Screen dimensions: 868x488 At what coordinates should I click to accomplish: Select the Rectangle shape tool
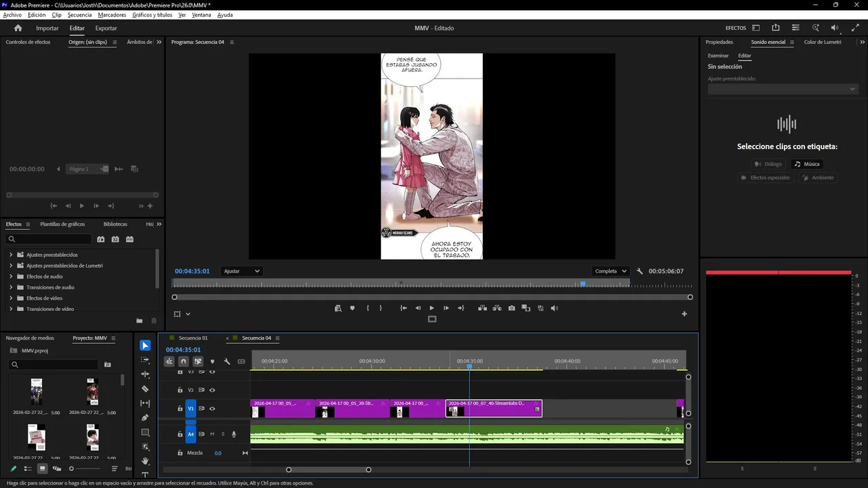(145, 432)
